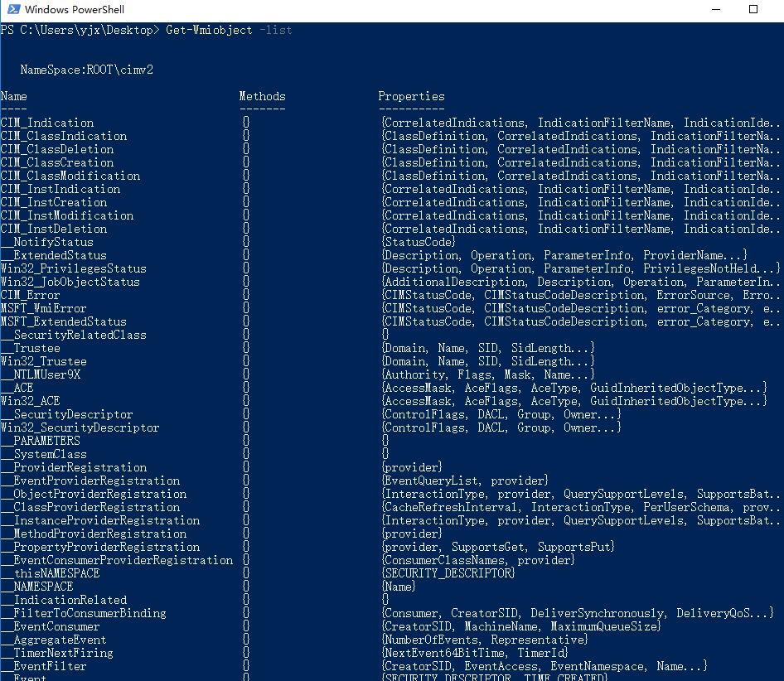Click the PowerShell icon in title bar
The image size is (784, 681).
pos(13,9)
